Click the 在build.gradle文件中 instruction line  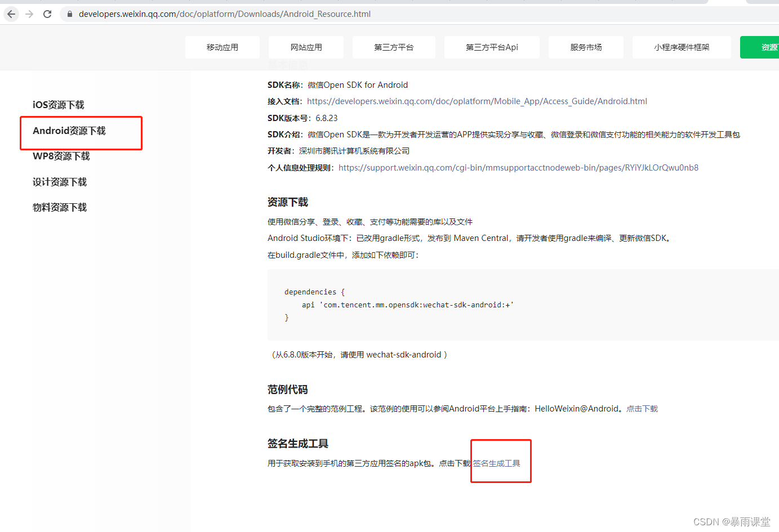[344, 255]
